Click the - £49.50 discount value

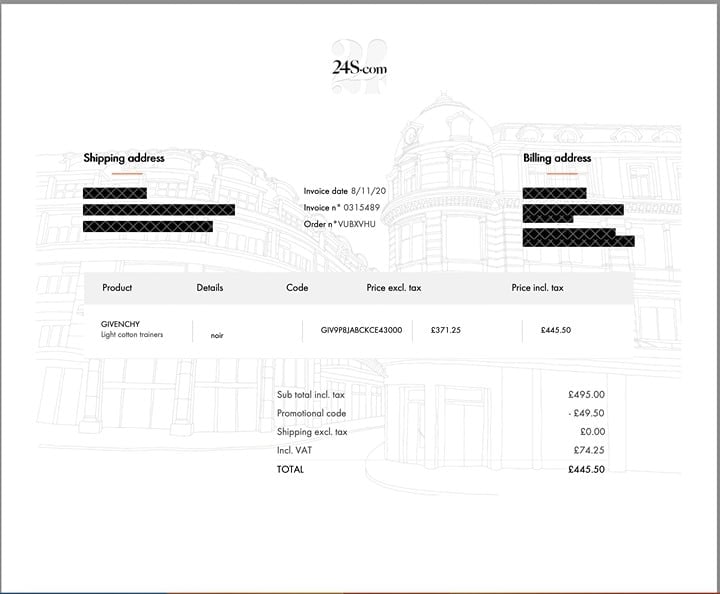pos(586,413)
